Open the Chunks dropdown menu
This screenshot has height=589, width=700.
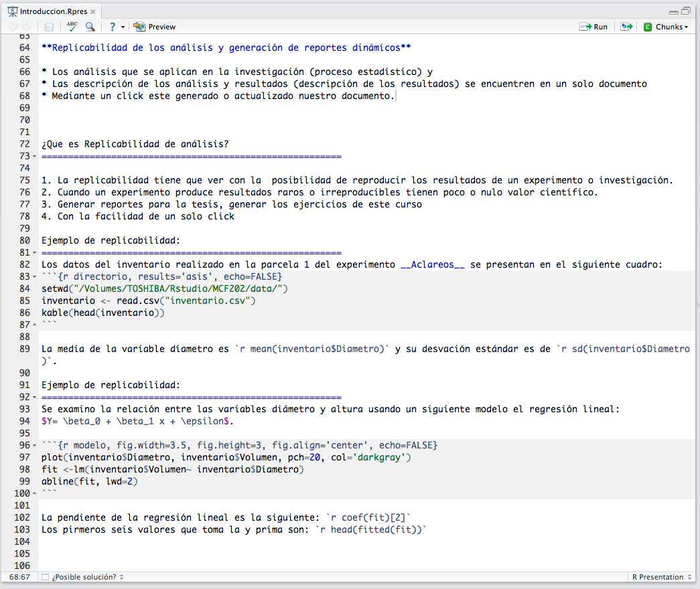666,27
